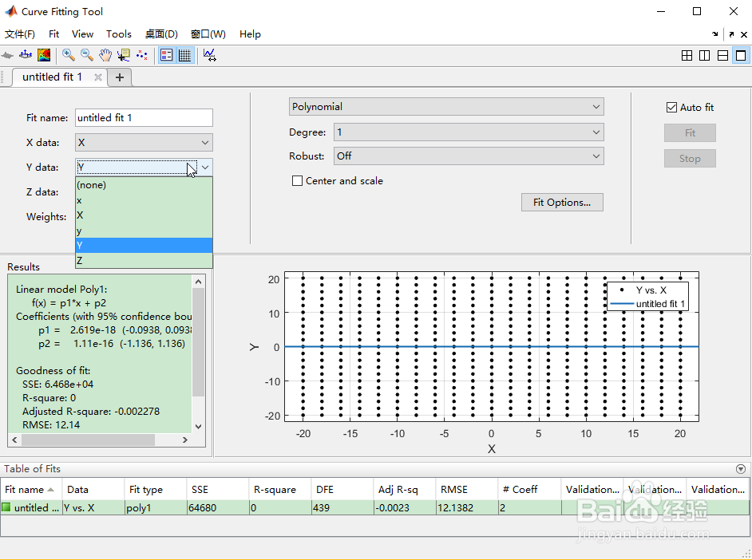752x560 pixels.
Task: Click the Results horizontal scrollbar thumb
Action: (x=89, y=440)
